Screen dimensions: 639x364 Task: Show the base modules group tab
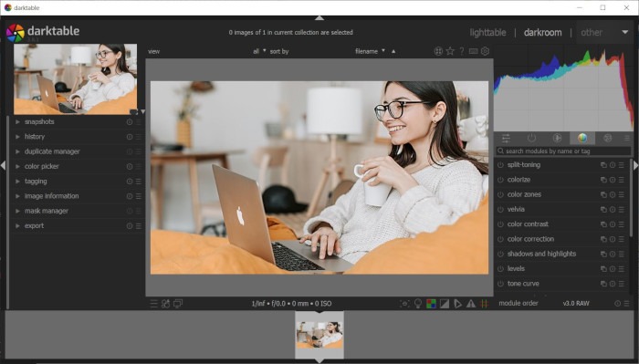pos(557,138)
